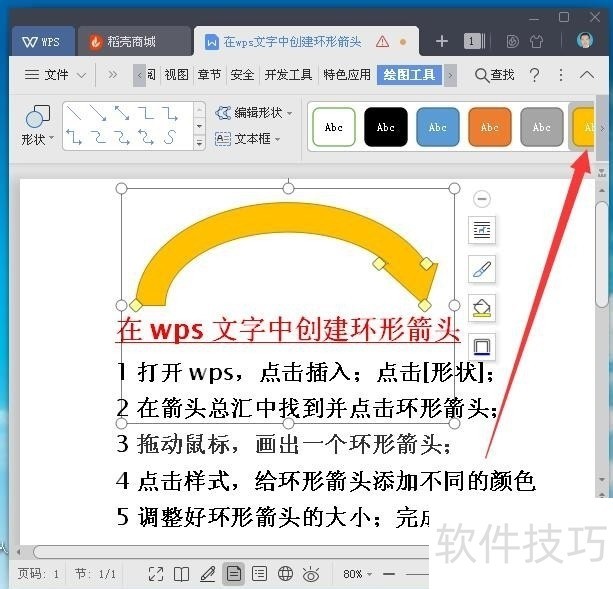
Task: Open the 80% zoom dropdown
Action: 357,574
